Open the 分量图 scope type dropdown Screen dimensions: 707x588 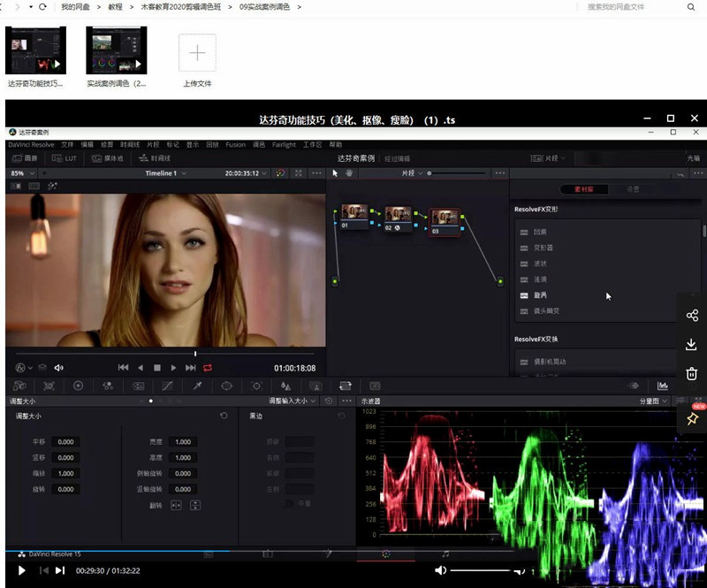click(653, 401)
